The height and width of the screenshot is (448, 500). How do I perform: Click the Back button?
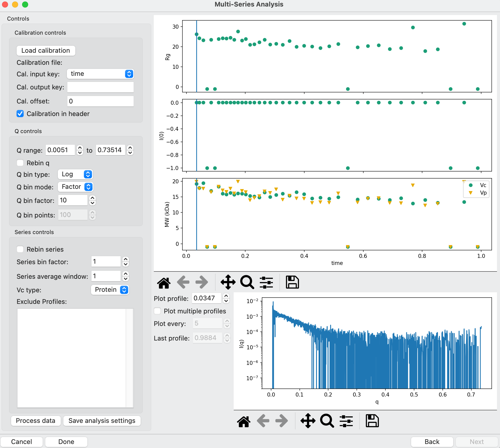pyautogui.click(x=432, y=442)
